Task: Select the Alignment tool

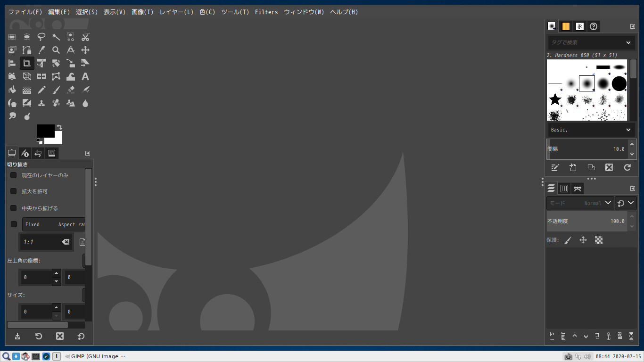Action: tap(12, 63)
